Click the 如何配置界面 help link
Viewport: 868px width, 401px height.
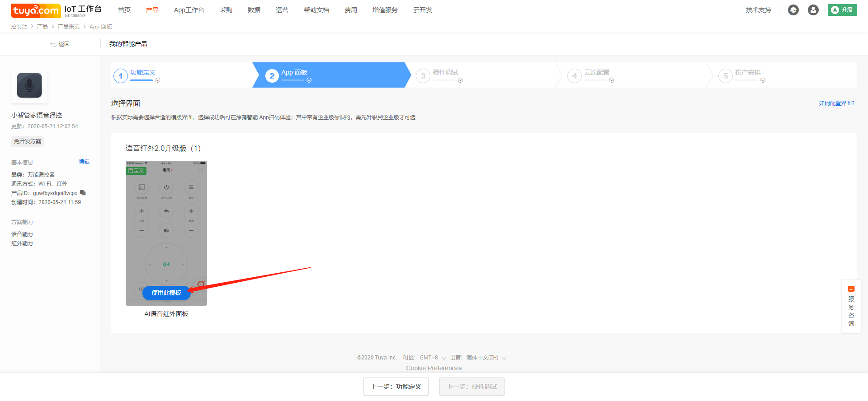(x=836, y=103)
